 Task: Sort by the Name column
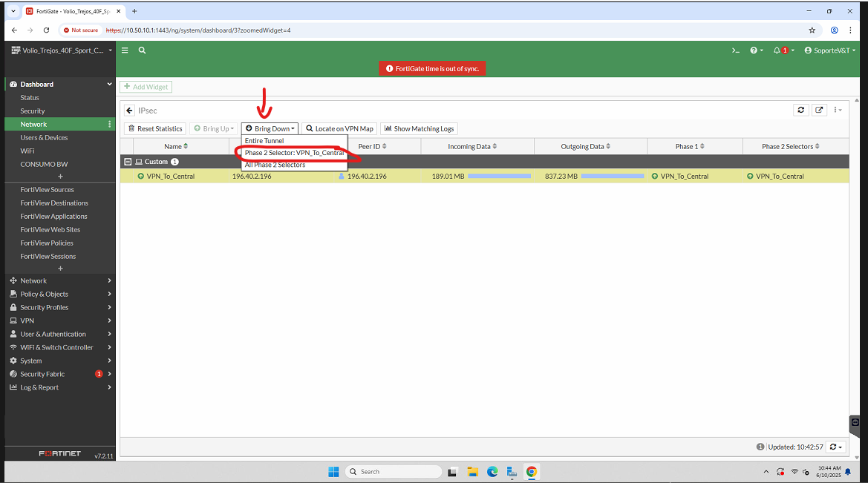pyautogui.click(x=176, y=147)
